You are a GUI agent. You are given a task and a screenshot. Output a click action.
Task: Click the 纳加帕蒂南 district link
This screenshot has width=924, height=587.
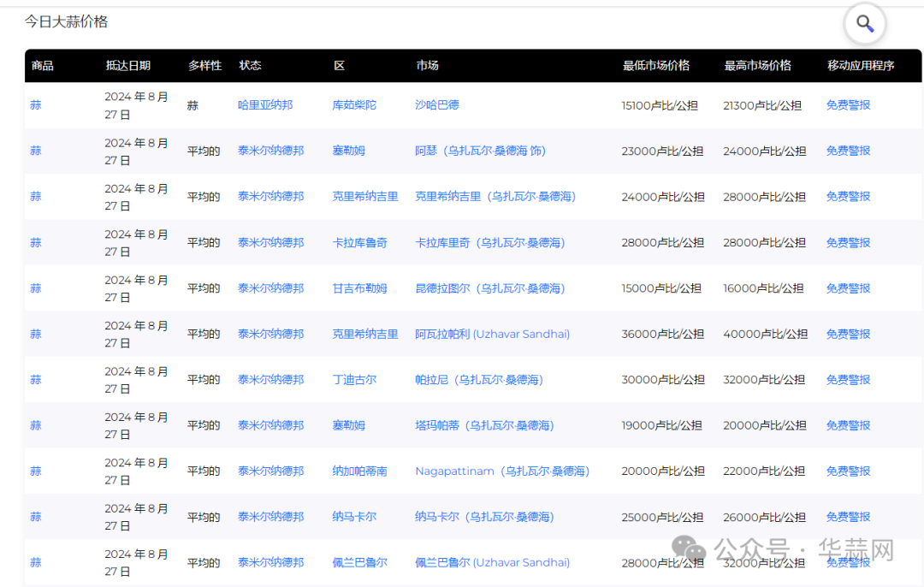pos(359,471)
